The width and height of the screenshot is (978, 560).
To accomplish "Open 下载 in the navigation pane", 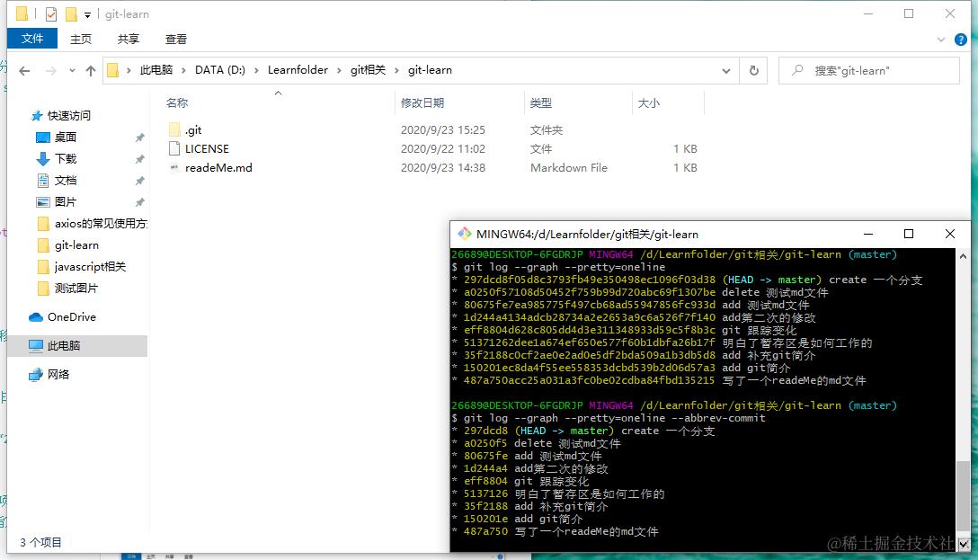I will 65,158.
